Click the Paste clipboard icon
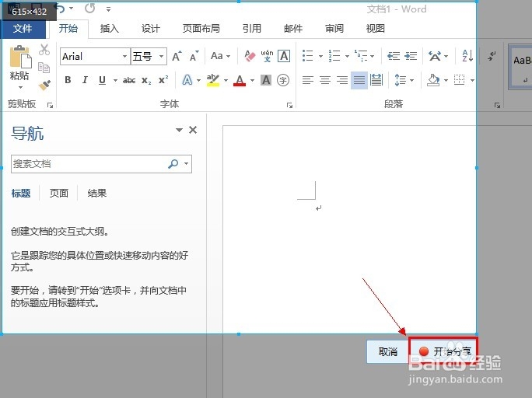Screen dimensions: 532x398 click(20, 57)
